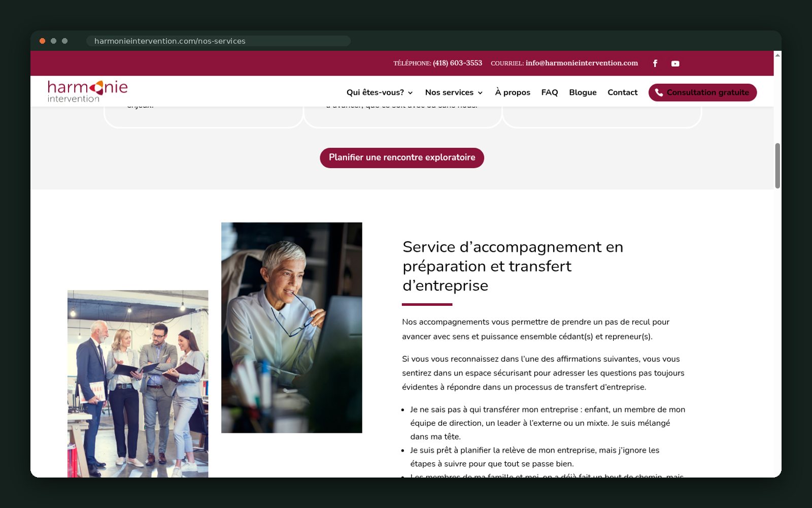Click the page scrollbar thumb
The width and height of the screenshot is (812, 508).
click(x=777, y=166)
